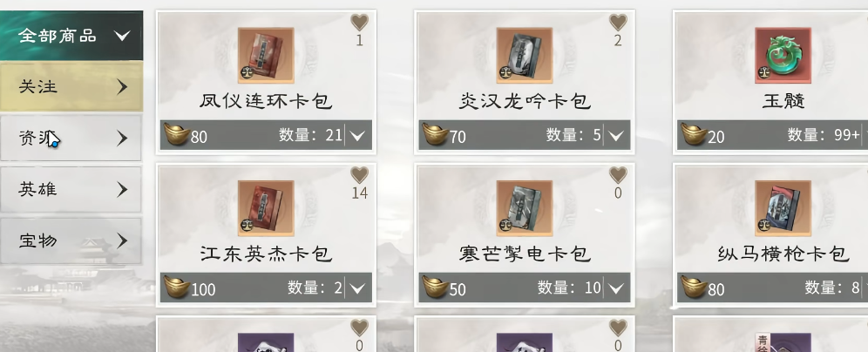868x352 pixels.
Task: Open the 炎汉龙吟卡包 card pack icon
Action: tap(525, 56)
